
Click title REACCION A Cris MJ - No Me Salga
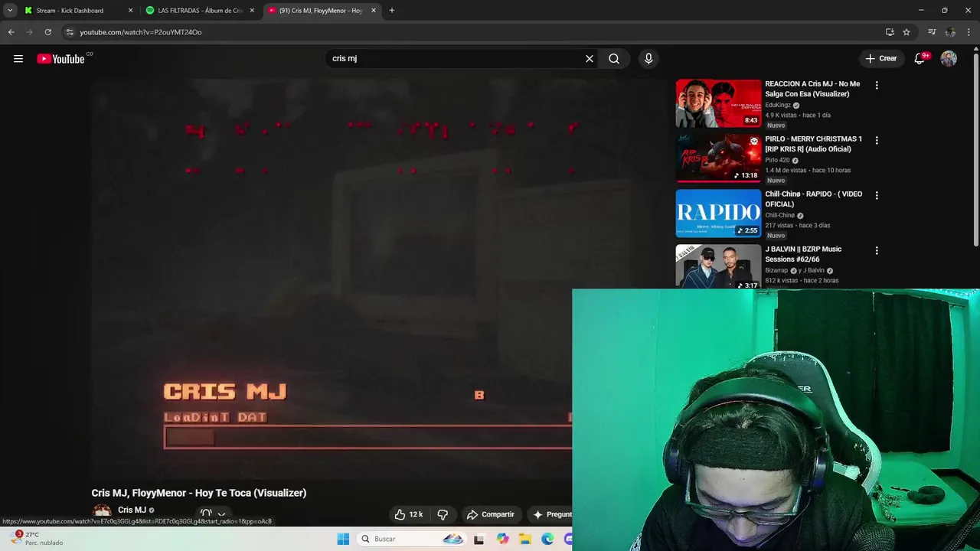point(812,89)
